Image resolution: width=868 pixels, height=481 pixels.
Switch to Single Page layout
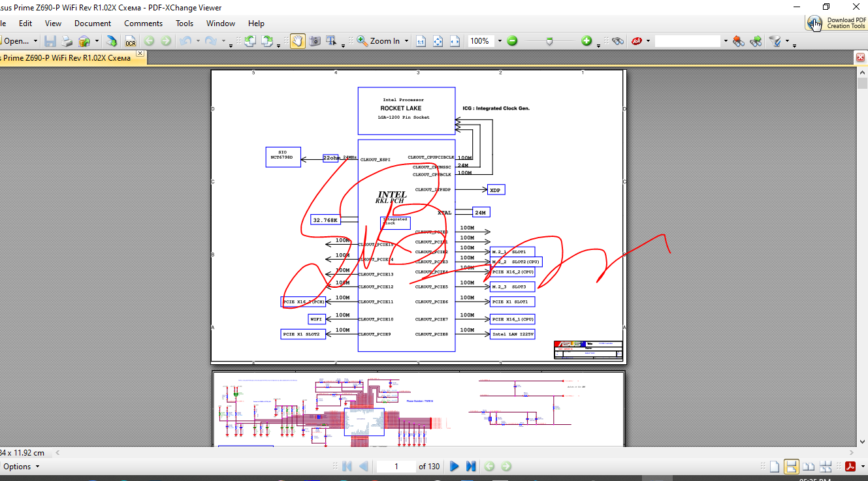774,466
